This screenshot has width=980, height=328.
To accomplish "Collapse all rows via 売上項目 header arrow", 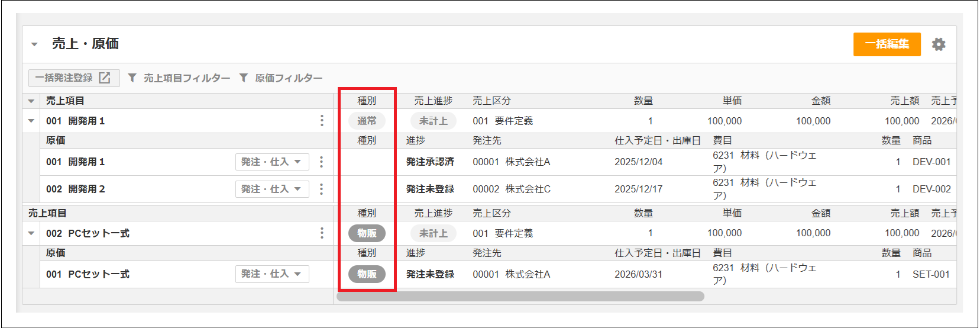I will 31,101.
